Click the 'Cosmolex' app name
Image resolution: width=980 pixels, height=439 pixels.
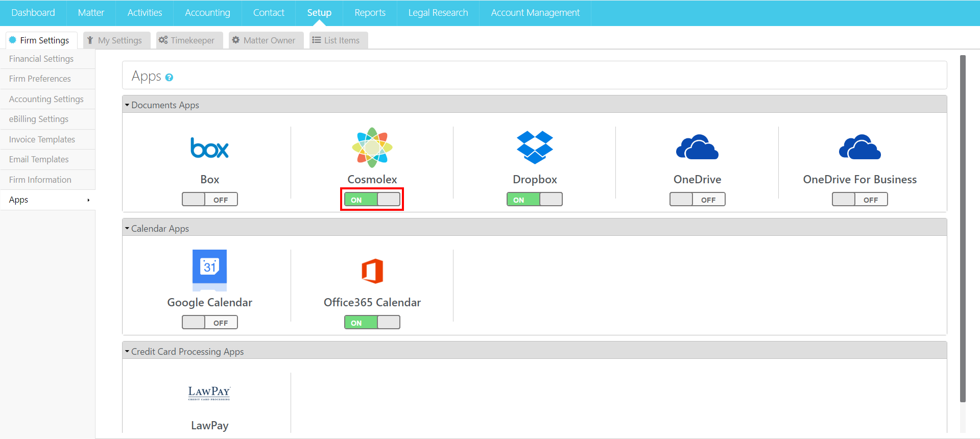point(372,179)
